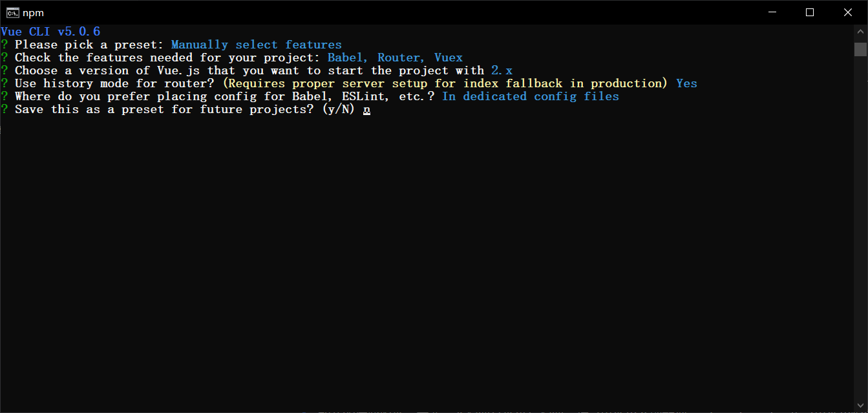Select the Vue CLI v5.0.6 header text

(50, 31)
